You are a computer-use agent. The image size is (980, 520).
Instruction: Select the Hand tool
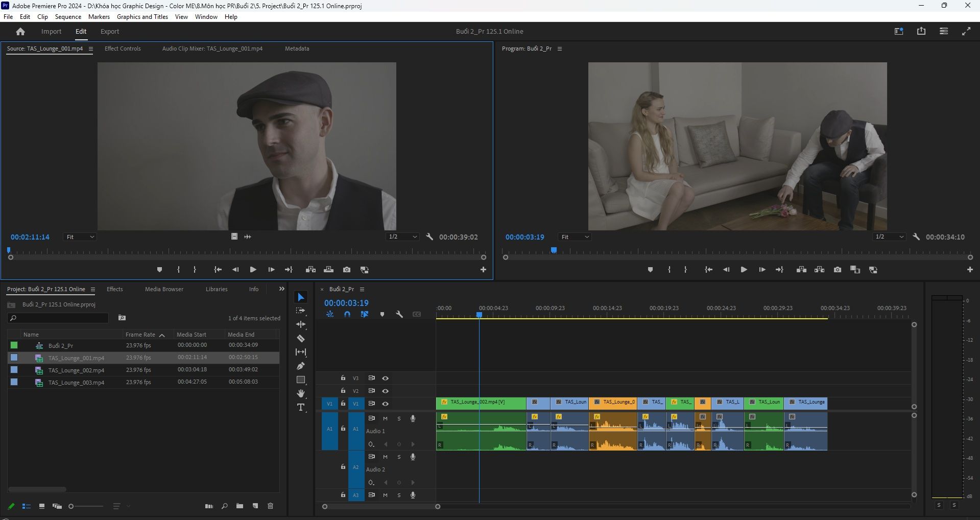301,393
